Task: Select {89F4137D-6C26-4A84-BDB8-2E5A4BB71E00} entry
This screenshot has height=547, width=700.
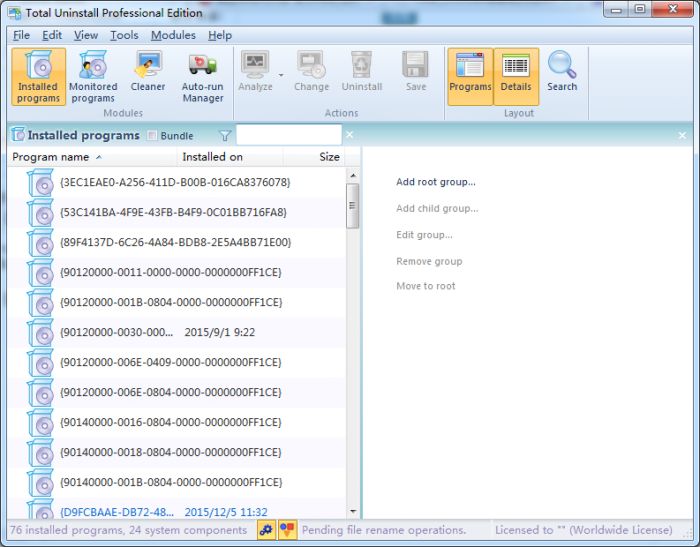Action: pyautogui.click(x=175, y=242)
